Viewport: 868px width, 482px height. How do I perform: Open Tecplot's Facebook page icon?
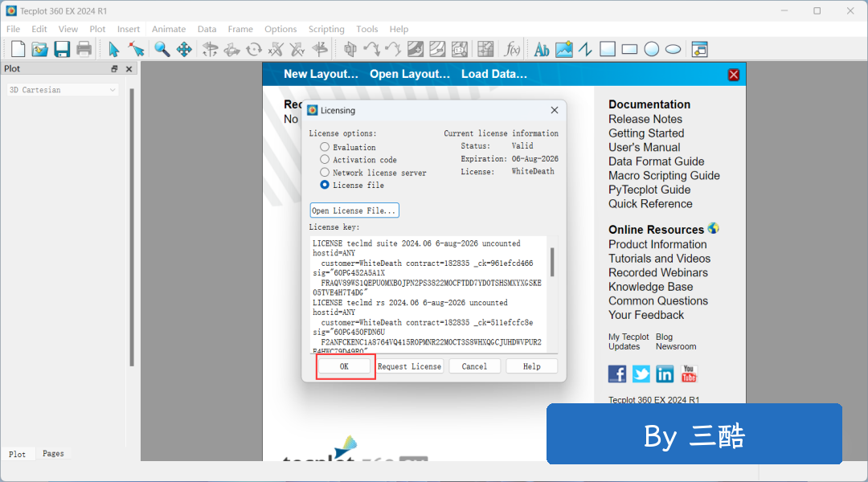tap(617, 374)
